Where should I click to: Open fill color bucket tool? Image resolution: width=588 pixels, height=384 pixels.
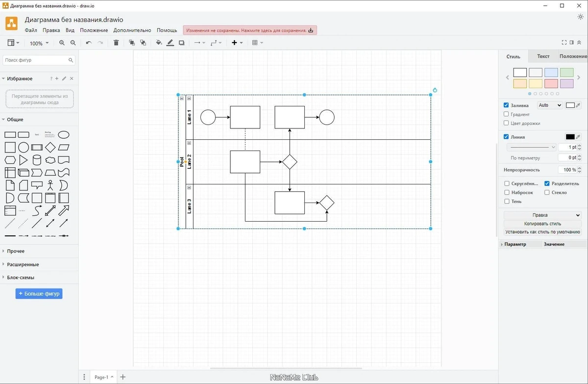pyautogui.click(x=159, y=43)
